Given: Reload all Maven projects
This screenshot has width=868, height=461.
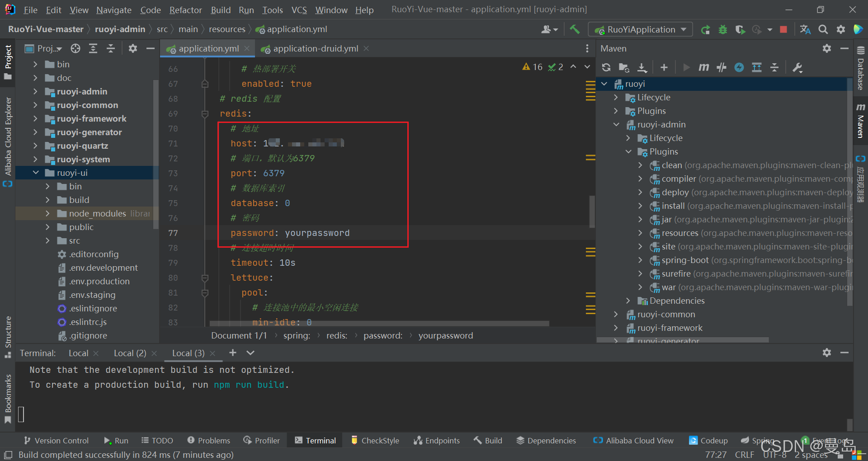Looking at the screenshot, I should (x=606, y=68).
